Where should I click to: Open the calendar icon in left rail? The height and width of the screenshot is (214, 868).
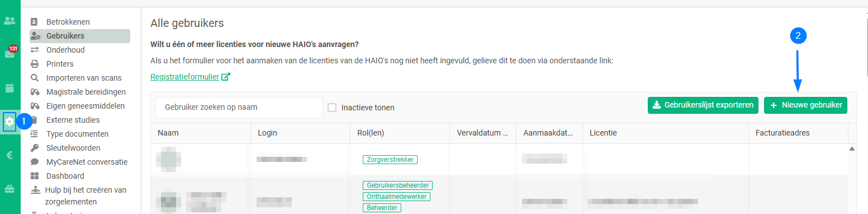tap(10, 88)
